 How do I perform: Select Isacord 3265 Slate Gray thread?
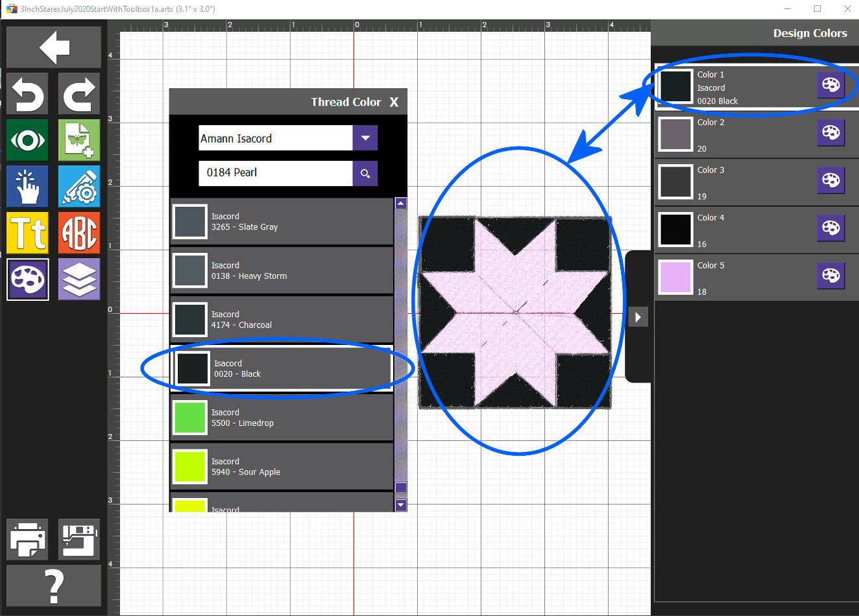click(282, 222)
